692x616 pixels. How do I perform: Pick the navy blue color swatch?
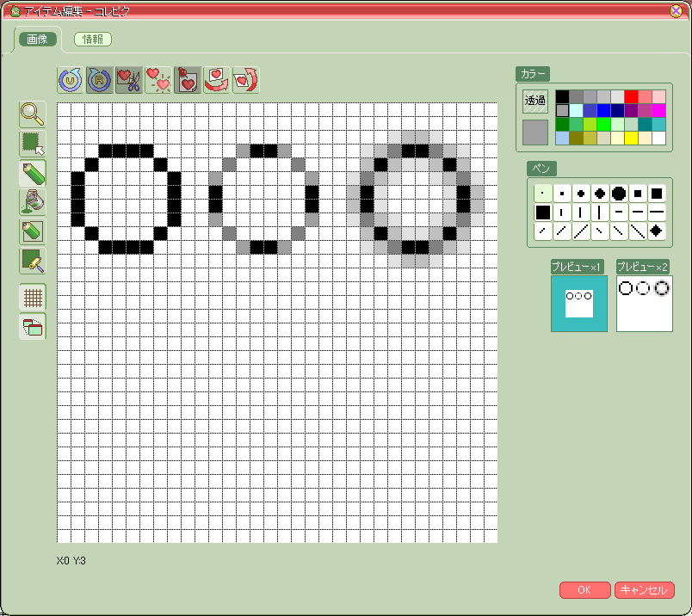tap(617, 110)
